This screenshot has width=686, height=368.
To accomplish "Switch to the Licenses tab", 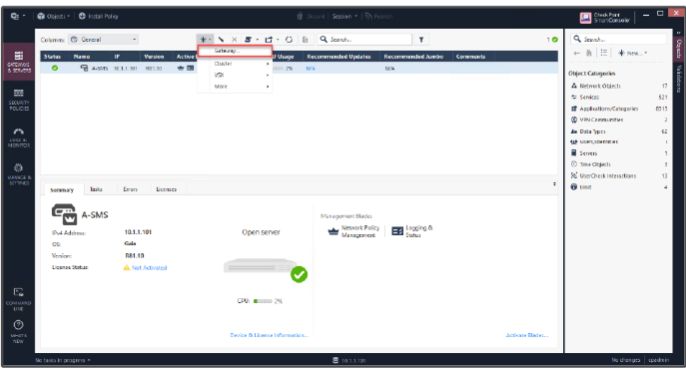I will tap(166, 189).
